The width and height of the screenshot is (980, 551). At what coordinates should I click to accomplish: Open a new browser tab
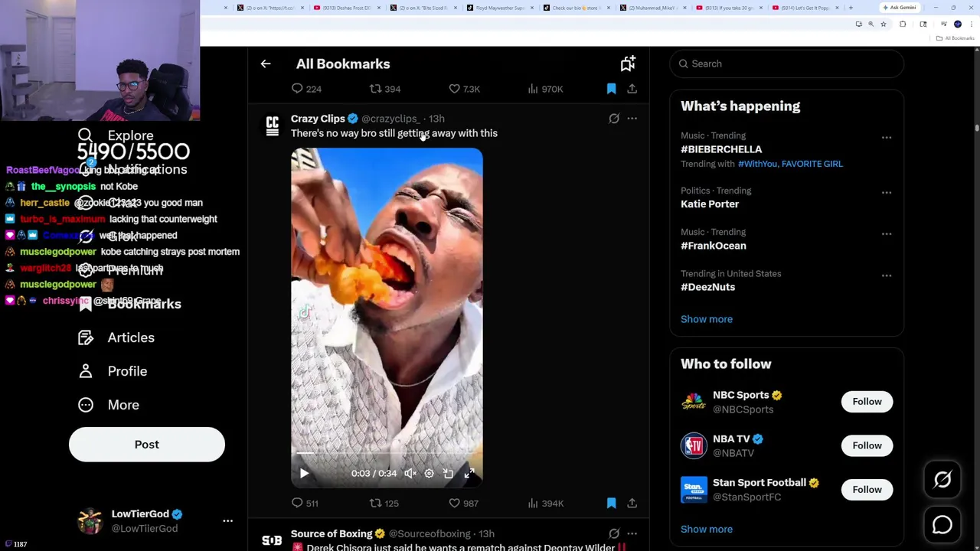point(851,8)
